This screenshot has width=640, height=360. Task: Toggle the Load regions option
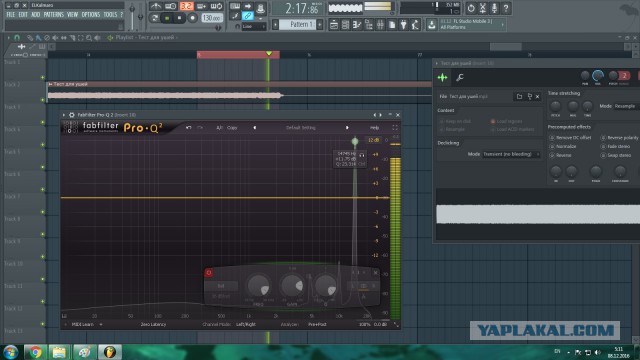click(x=506, y=121)
